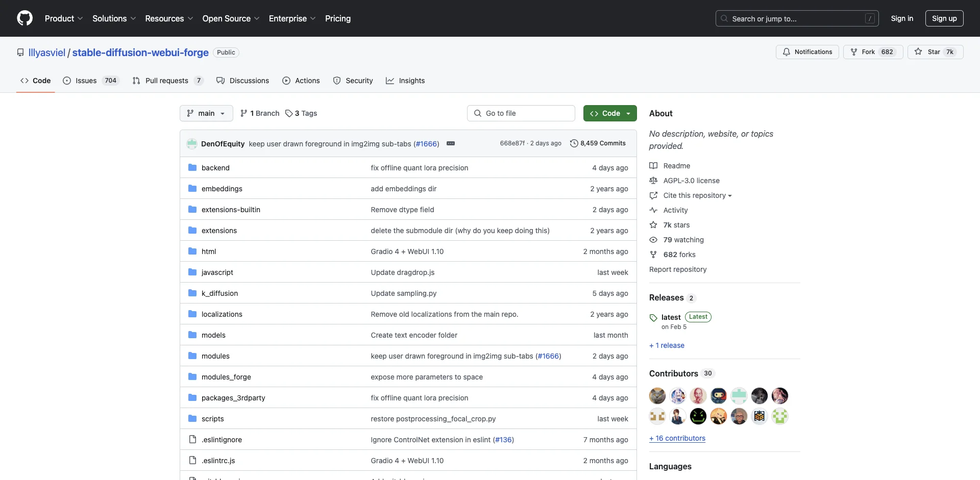Screen dimensions: 980x480
Task: Open the k_diffusion folder
Action: [x=219, y=293]
